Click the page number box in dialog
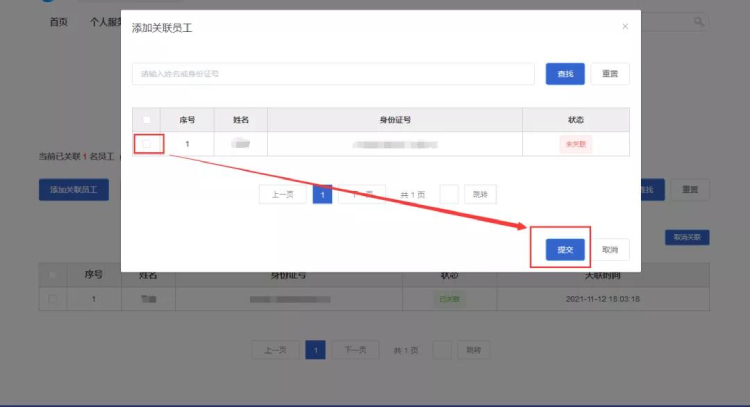Viewport: 750px width, 407px height. 449,194
